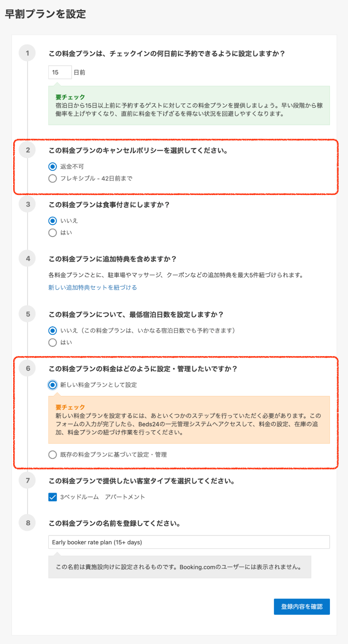Image resolution: width=348 pixels, height=644 pixels.
Task: Click the step 3 number circle
Action: [28, 204]
